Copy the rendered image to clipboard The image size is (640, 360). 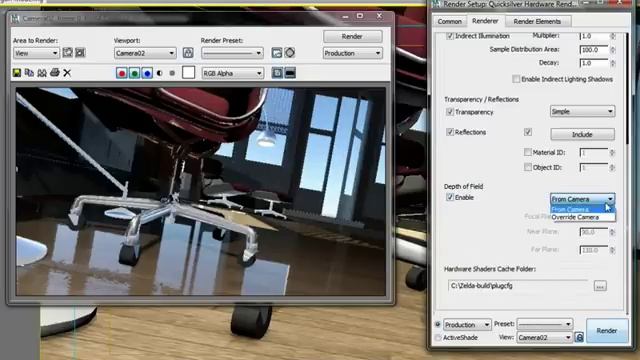29,73
